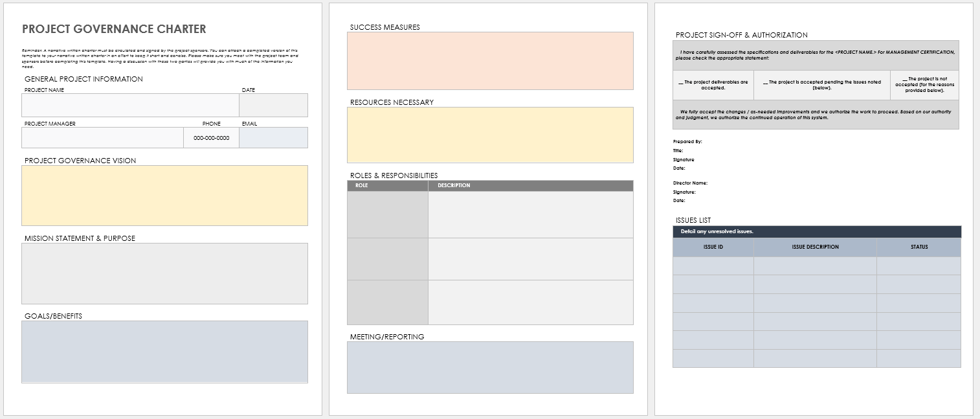Check "The project deliverables are accepted" statement

(713, 85)
